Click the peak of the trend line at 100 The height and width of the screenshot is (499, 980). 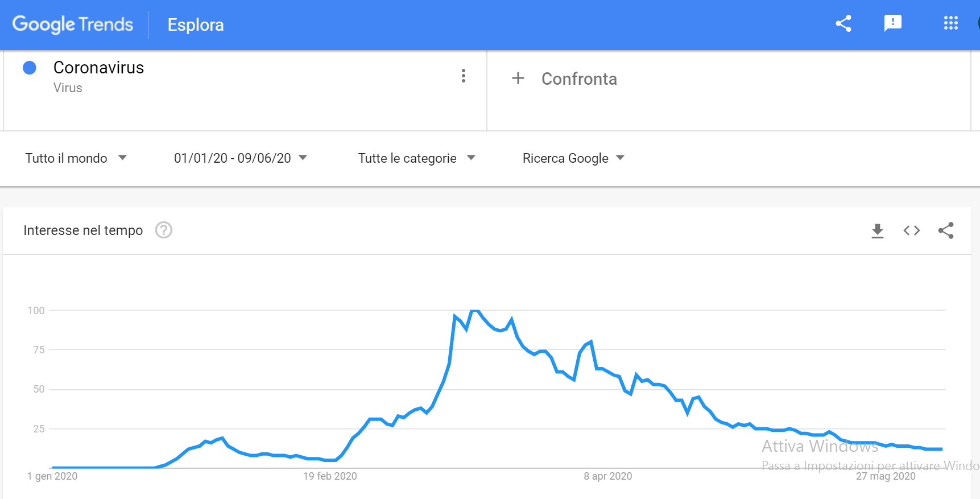tap(475, 311)
